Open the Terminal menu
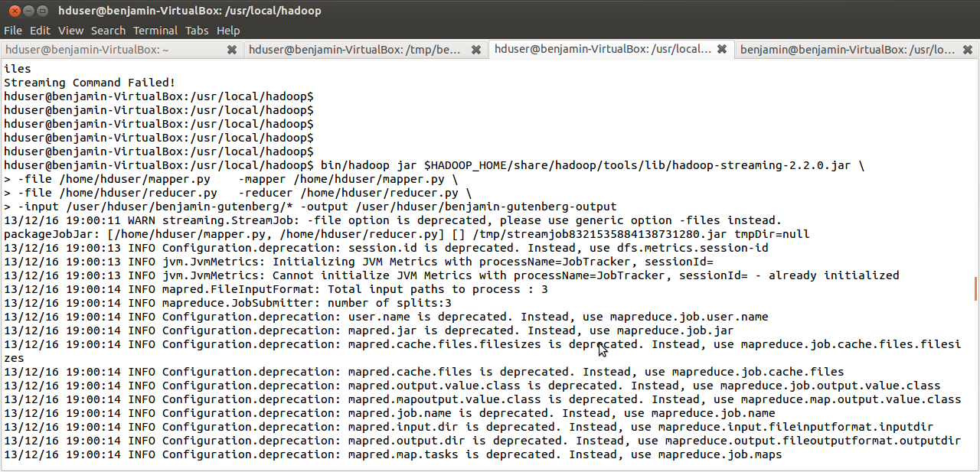 [155, 31]
